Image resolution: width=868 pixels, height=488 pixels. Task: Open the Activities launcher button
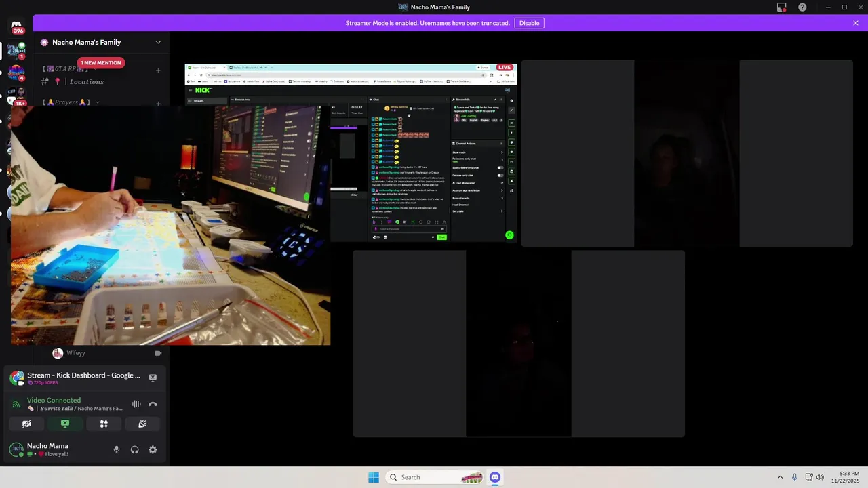(104, 424)
